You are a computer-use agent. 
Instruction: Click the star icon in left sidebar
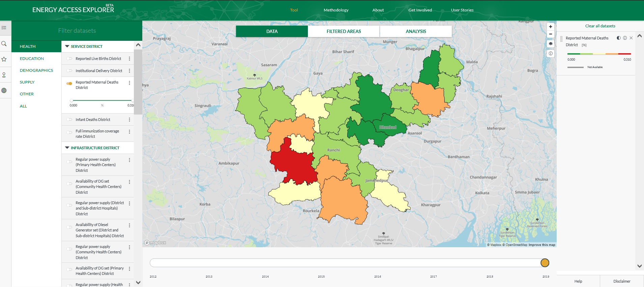[x=4, y=59]
